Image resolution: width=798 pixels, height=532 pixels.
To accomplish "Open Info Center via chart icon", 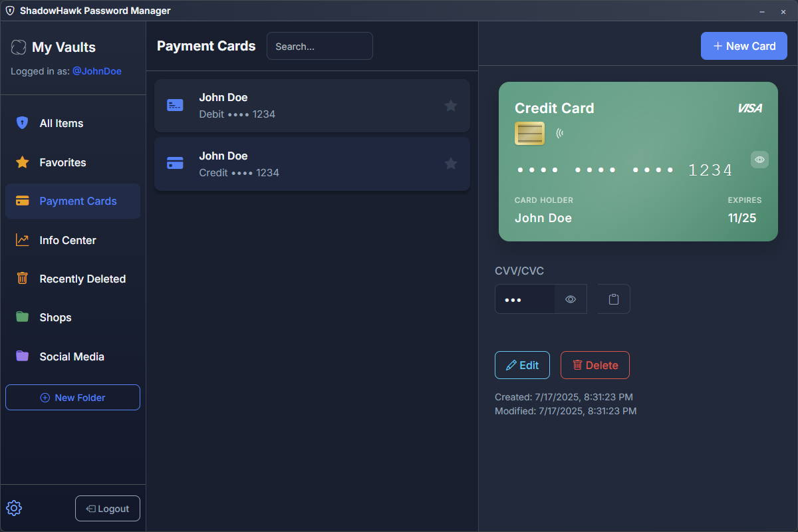I will [22, 240].
